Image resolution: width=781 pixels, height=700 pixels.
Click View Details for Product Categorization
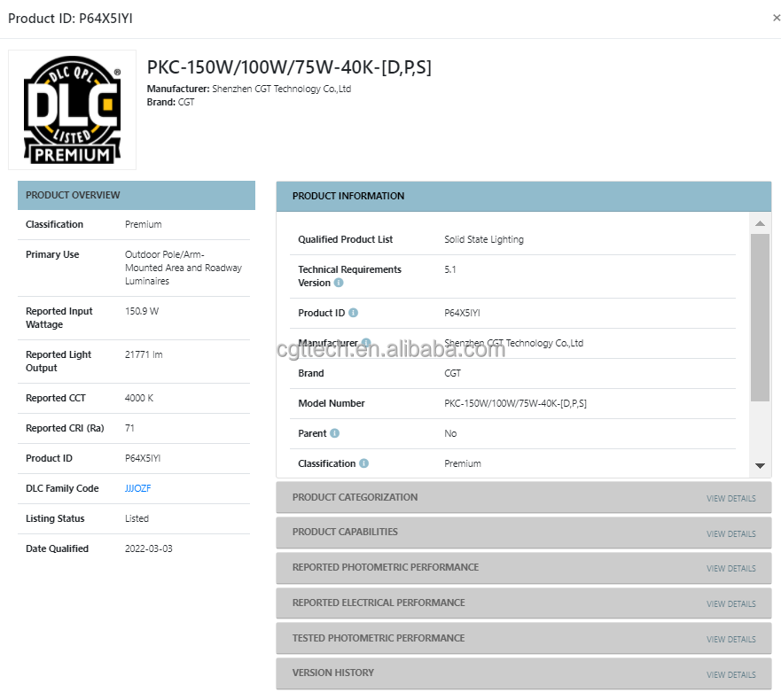730,498
